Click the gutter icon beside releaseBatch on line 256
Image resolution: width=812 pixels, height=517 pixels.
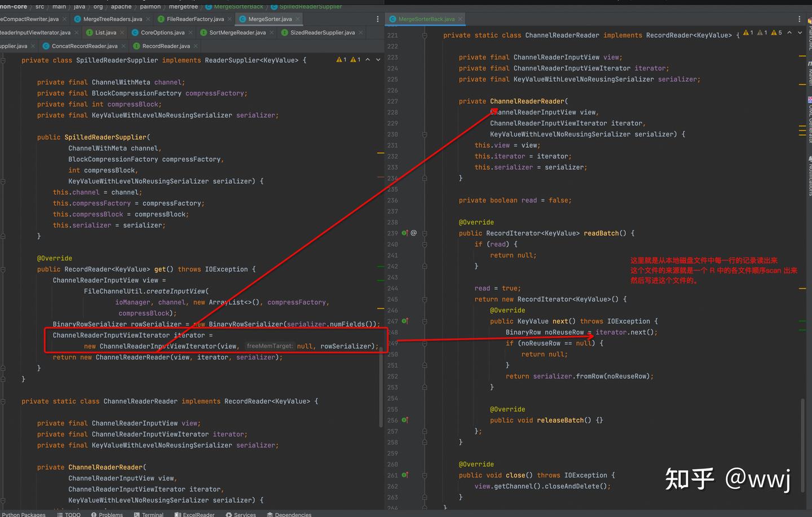404,420
